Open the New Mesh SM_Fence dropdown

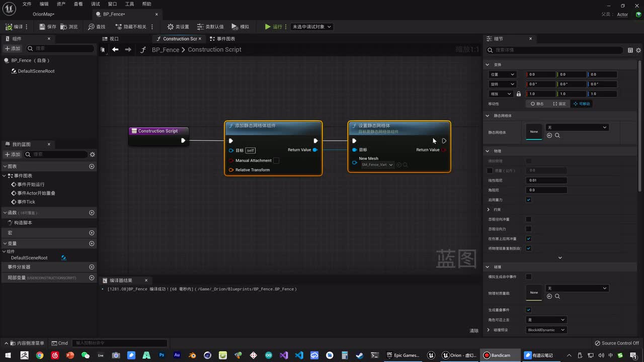coord(377,165)
